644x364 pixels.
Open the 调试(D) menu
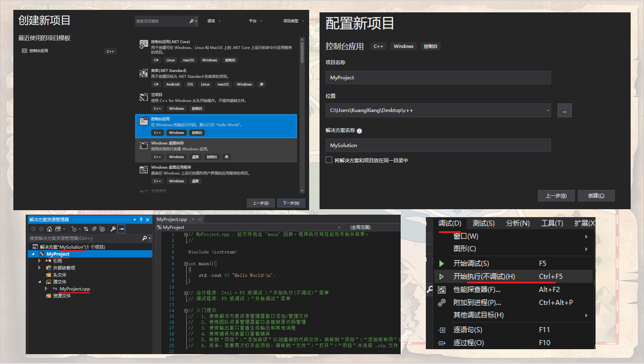450,224
